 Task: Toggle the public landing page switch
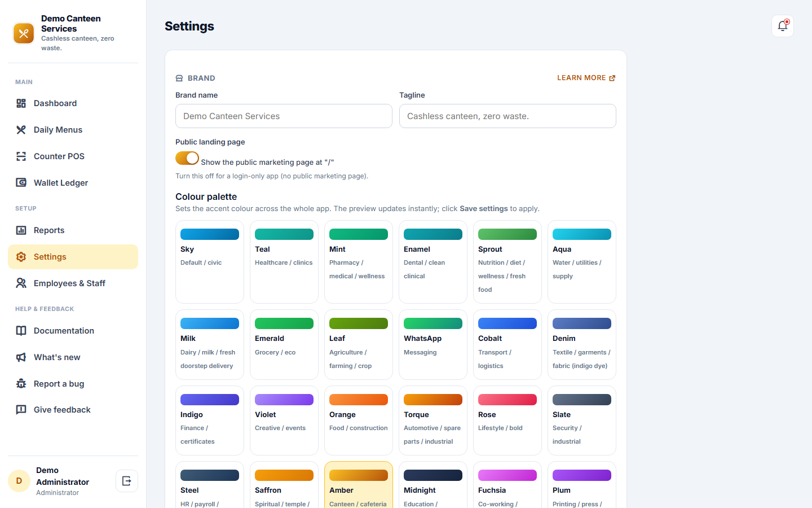pos(187,158)
